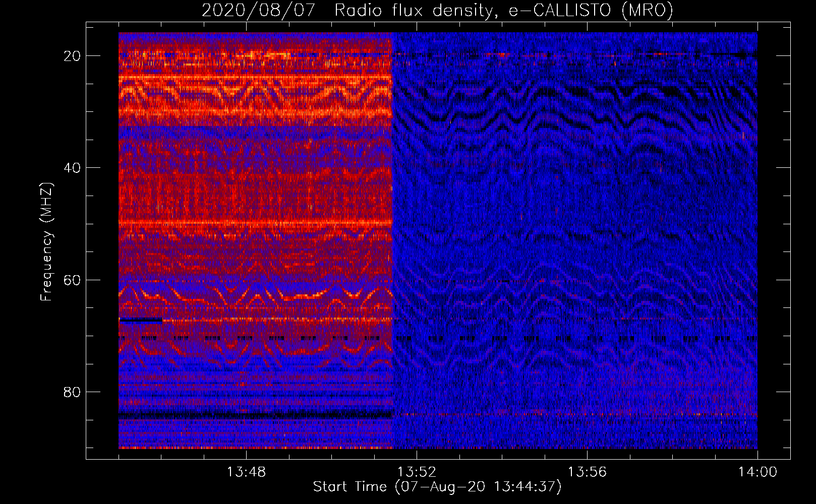Click the 14:00 time tick label
Viewport: 816px width, 504px height.
coord(757,472)
